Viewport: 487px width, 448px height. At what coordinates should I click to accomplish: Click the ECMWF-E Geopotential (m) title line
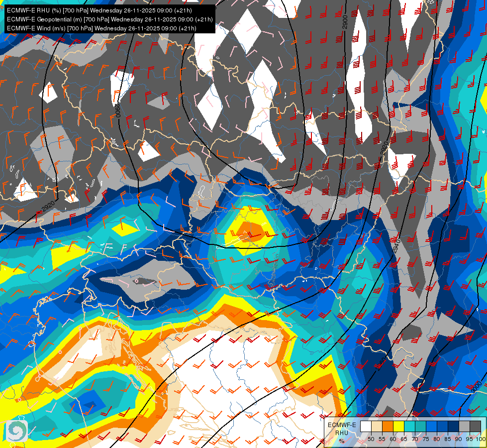click(109, 19)
